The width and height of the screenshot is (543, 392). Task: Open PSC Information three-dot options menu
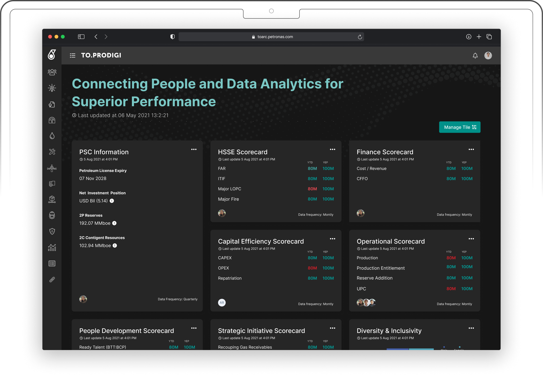(194, 149)
